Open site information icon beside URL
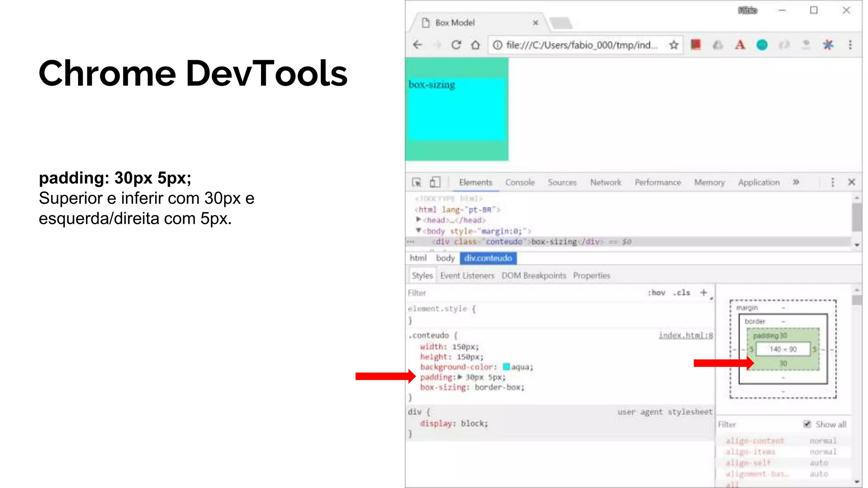 [x=498, y=45]
